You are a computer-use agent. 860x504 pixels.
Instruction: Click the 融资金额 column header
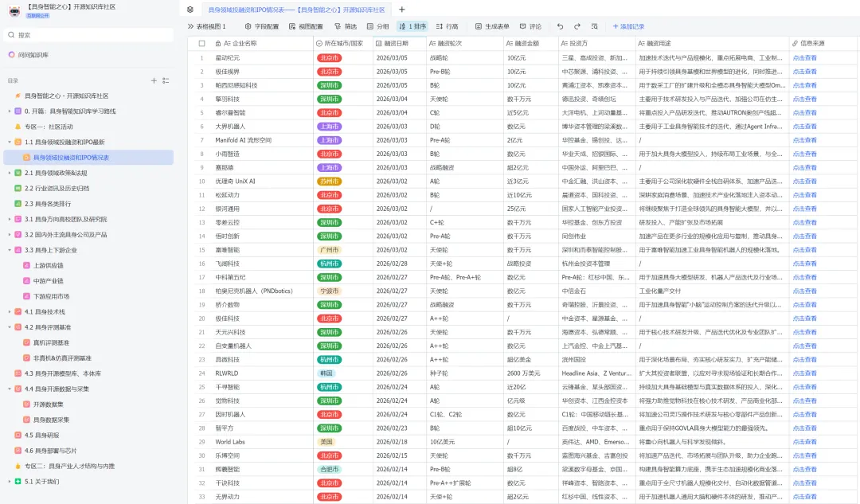point(531,43)
